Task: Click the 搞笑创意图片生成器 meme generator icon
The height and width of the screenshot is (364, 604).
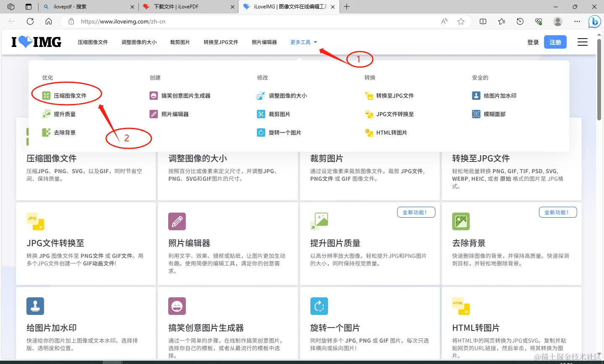Action: pyautogui.click(x=154, y=96)
